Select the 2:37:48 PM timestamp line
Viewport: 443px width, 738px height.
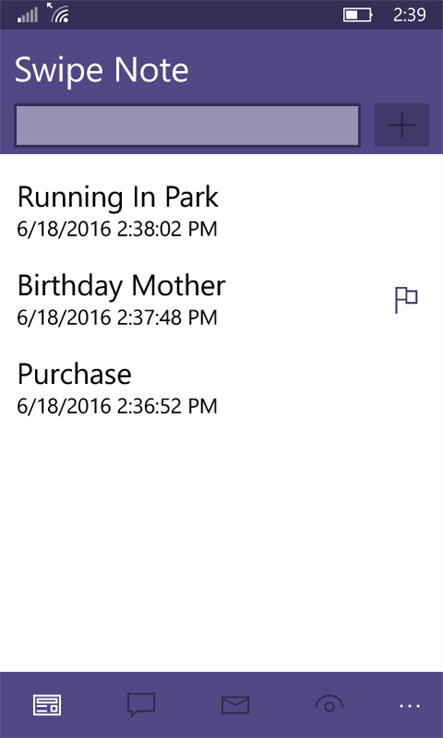(117, 317)
